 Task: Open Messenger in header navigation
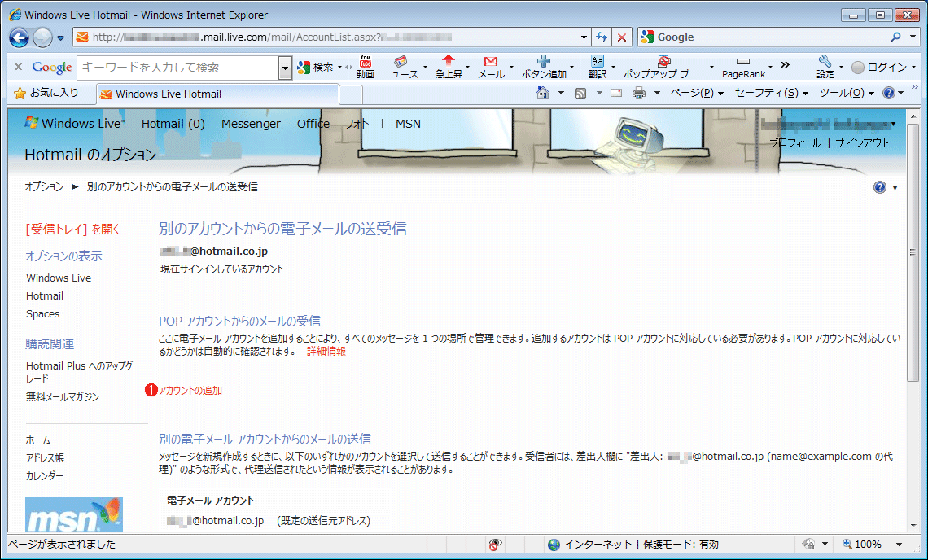tap(251, 124)
